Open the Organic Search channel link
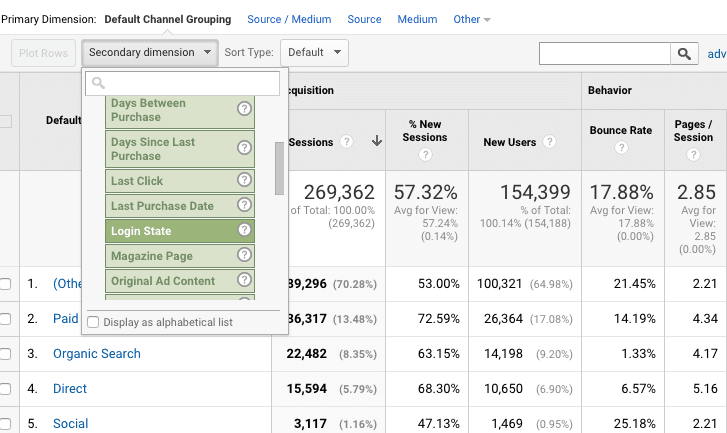This screenshot has width=727, height=433. pyautogui.click(x=96, y=353)
